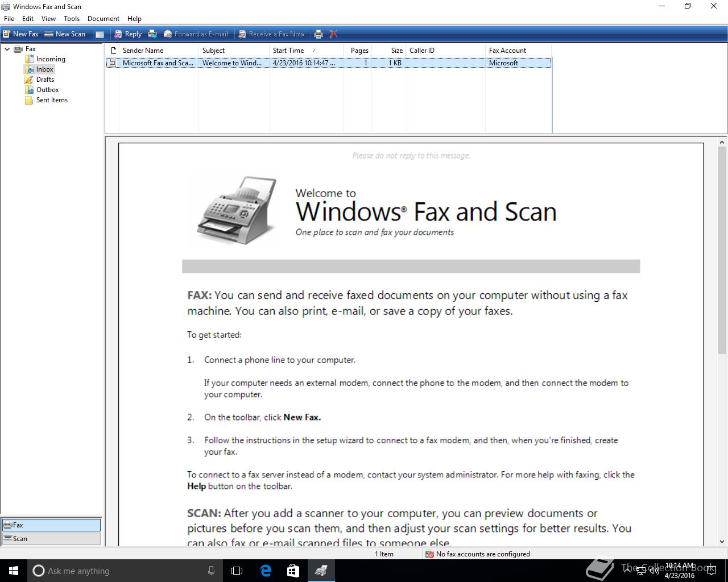The image size is (728, 582).
Task: Sort by Size column header
Action: [388, 51]
